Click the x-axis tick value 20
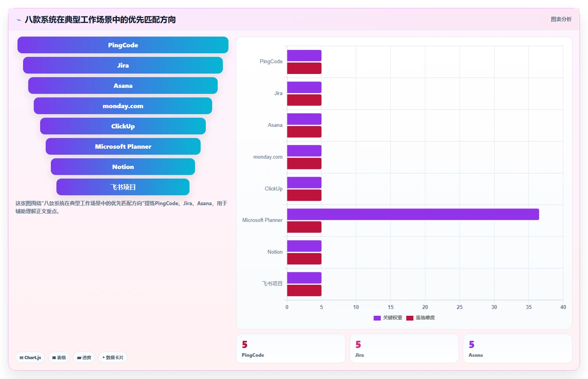This screenshot has width=588, height=379. 425,307
